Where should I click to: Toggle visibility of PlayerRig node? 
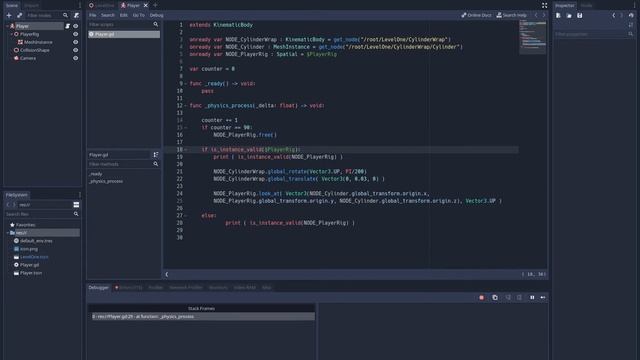click(x=76, y=34)
